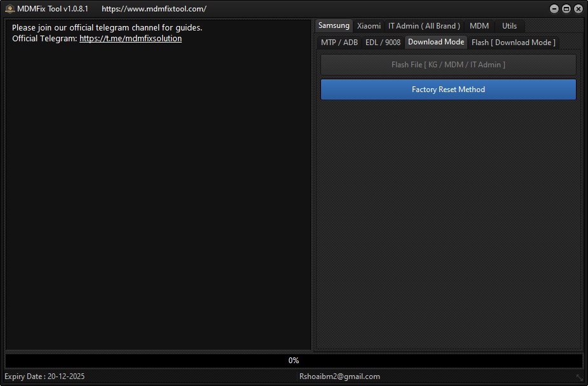Viewport: 588px width, 386px height.
Task: Click the 0% progress bar
Action: [293, 360]
